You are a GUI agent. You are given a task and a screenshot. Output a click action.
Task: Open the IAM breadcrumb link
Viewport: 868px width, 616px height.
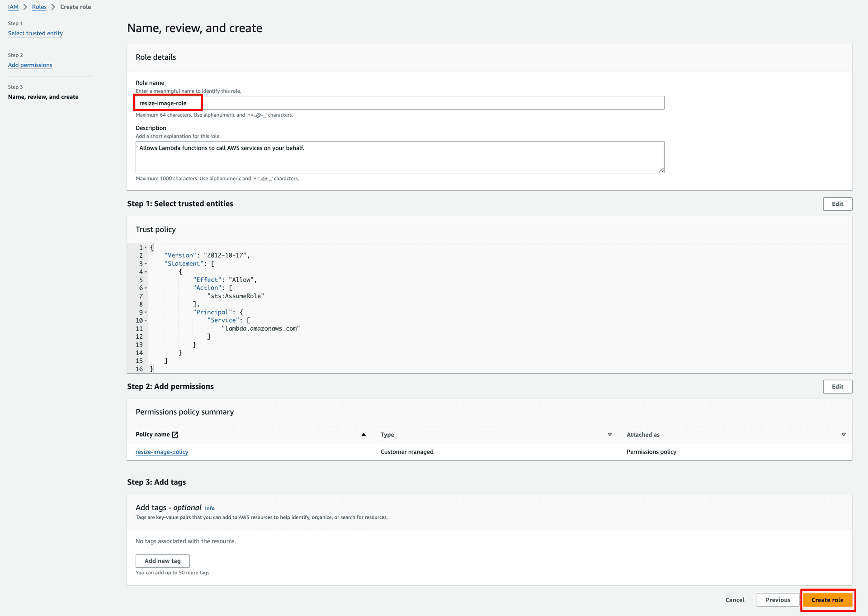point(13,7)
